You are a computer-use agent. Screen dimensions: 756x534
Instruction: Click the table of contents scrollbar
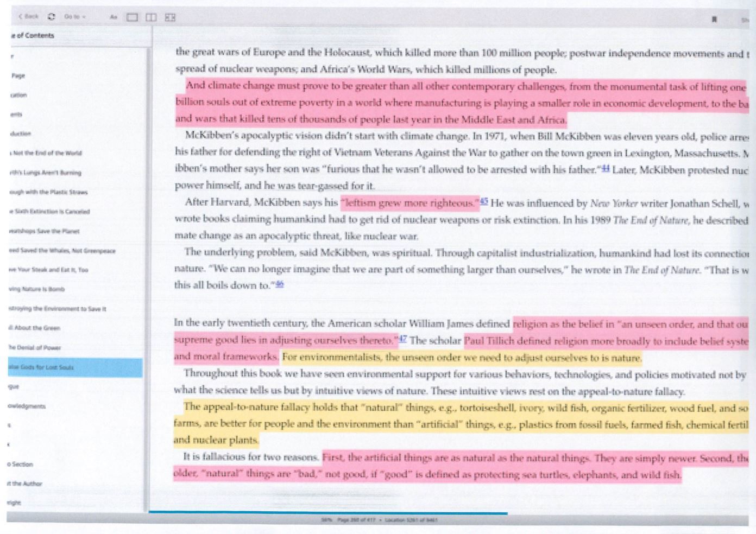(147, 271)
